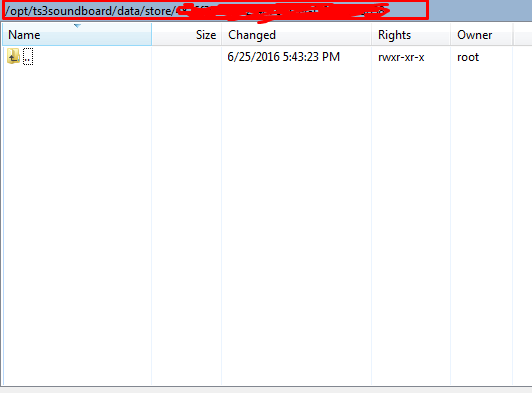This screenshot has height=393, width=532.
Task: Sort files by the Rights column
Action: pos(411,34)
